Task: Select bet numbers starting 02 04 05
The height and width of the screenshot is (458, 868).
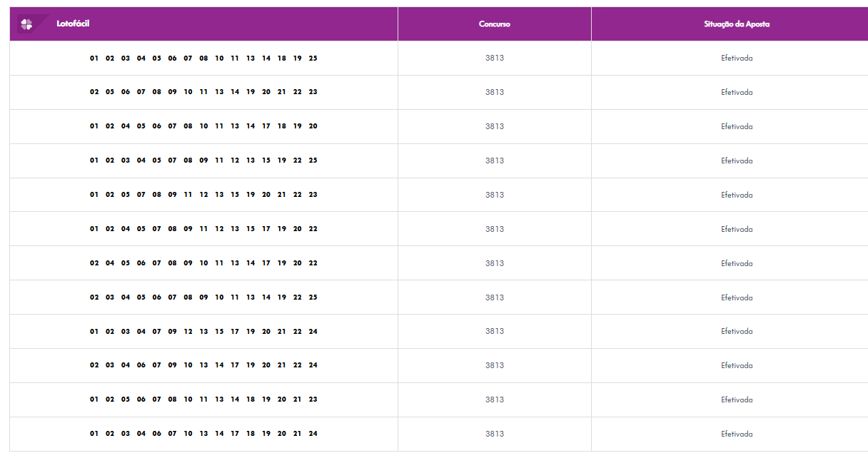Action: click(203, 263)
